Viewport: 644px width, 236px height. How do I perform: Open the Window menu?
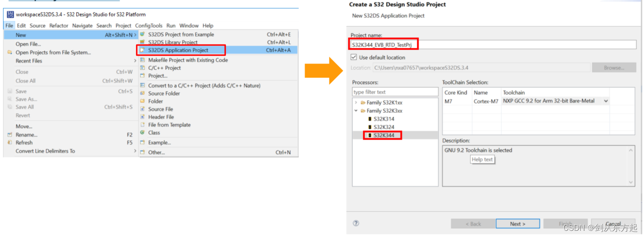[x=189, y=26]
